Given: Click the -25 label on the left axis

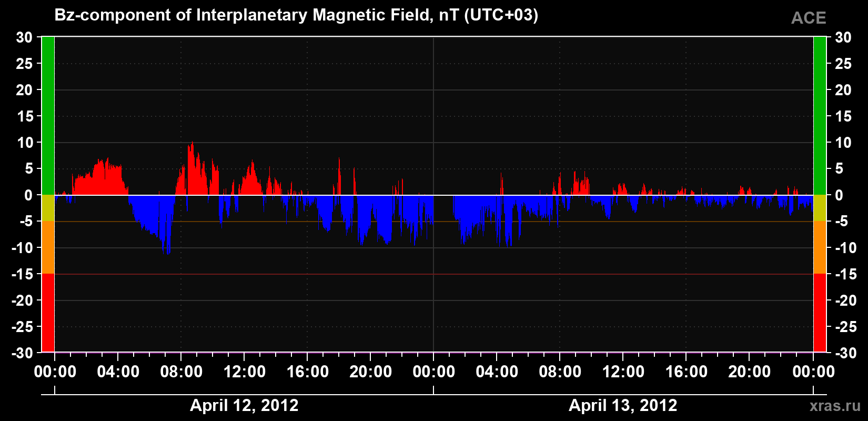Looking at the screenshot, I should click(x=22, y=327).
